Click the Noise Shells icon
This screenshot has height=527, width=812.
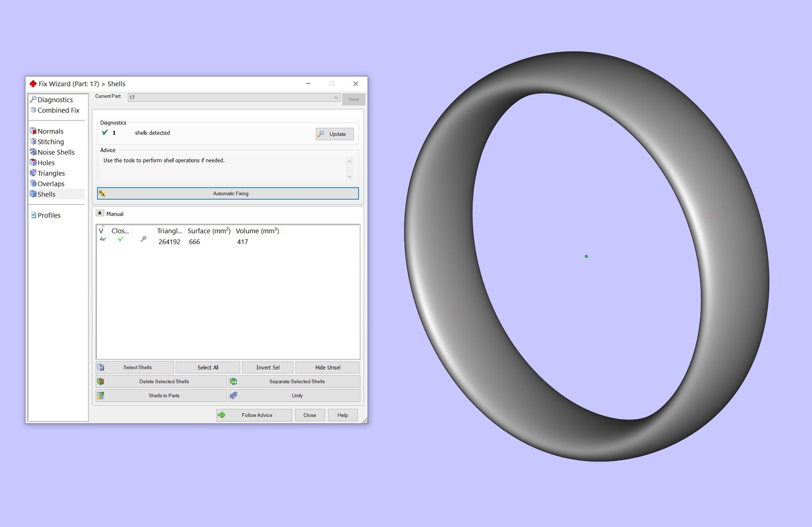[x=33, y=152]
